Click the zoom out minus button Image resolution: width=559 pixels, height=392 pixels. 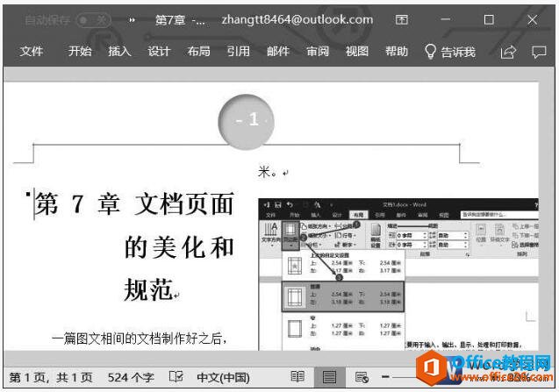tap(386, 376)
